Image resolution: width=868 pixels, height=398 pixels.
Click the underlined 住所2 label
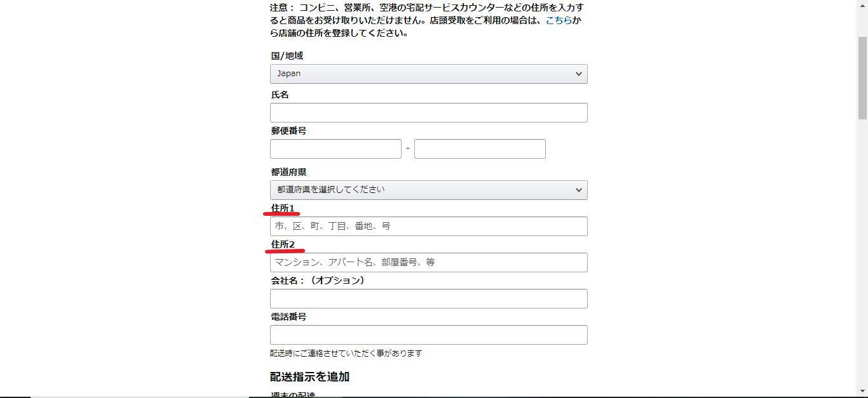tap(283, 244)
